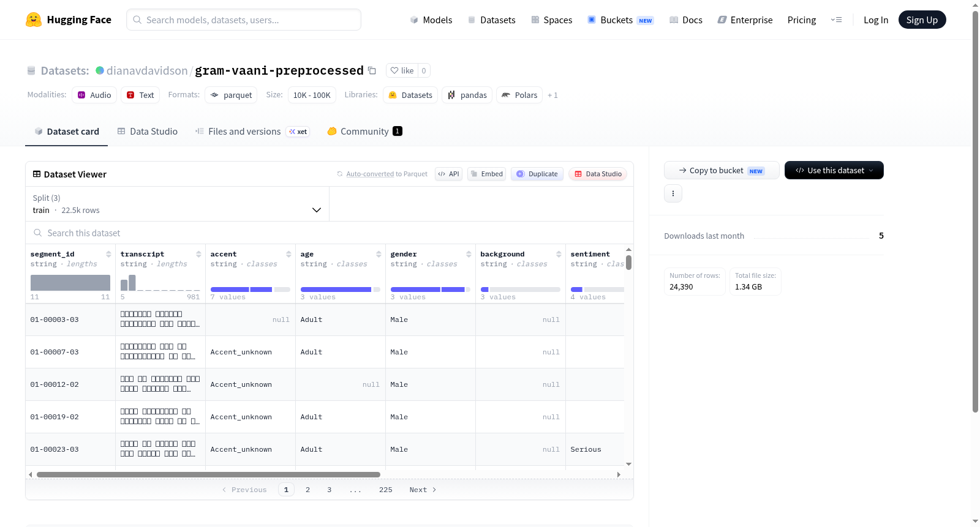Open the Data Studio tab
Image resolution: width=980 pixels, height=527 pixels.
(148, 131)
